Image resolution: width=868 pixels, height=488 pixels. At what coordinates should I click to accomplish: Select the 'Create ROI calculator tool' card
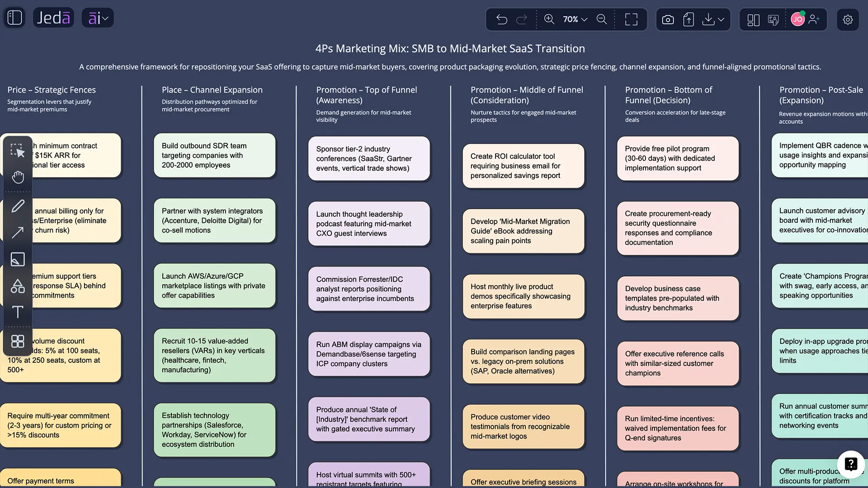(524, 166)
